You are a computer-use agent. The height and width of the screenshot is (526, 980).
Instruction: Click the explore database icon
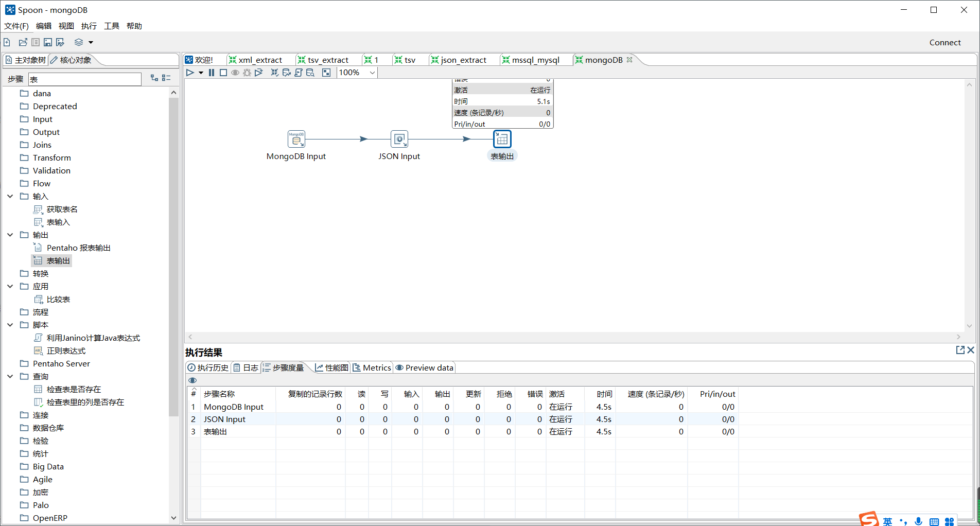[310, 73]
